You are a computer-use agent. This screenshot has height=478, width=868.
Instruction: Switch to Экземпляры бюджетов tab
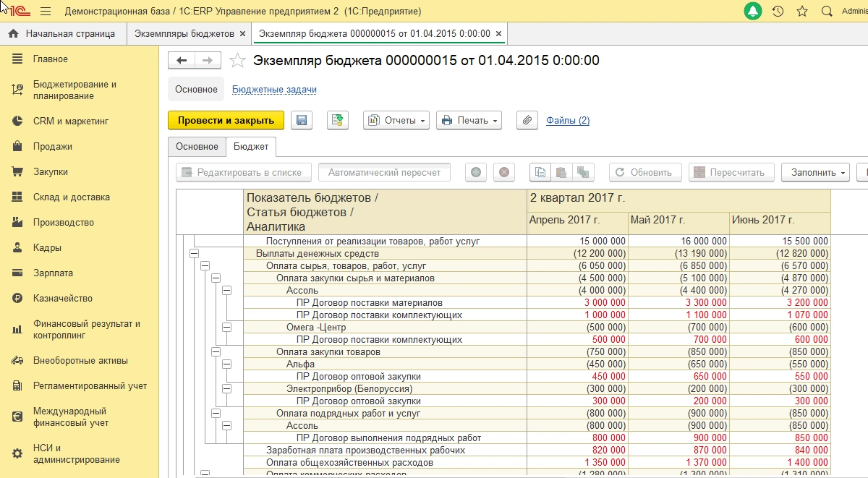[186, 34]
